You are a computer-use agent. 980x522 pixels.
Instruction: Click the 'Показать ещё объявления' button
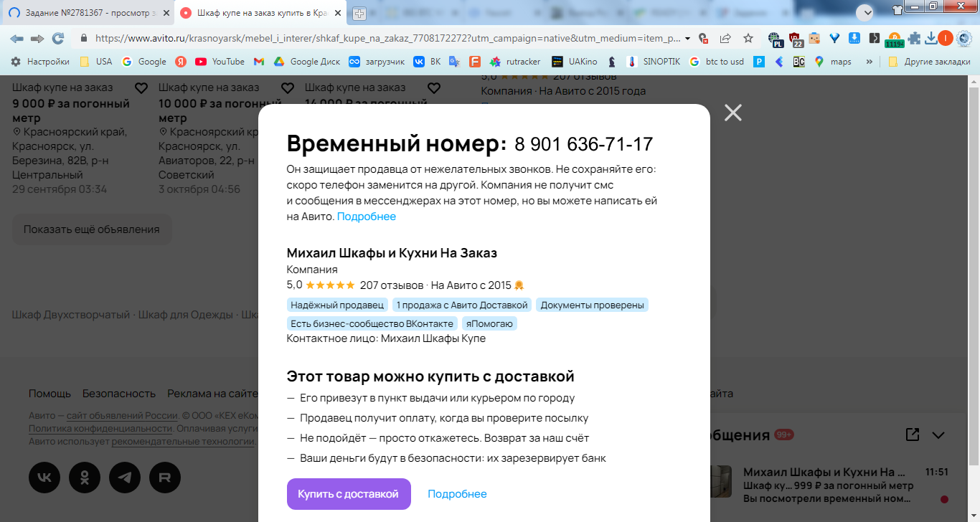point(92,229)
